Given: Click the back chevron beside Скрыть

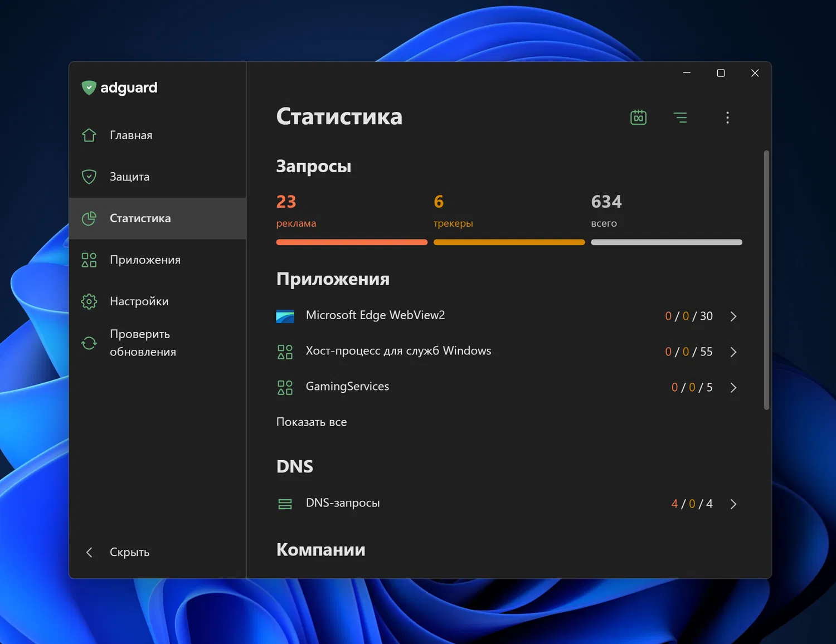Looking at the screenshot, I should (89, 552).
